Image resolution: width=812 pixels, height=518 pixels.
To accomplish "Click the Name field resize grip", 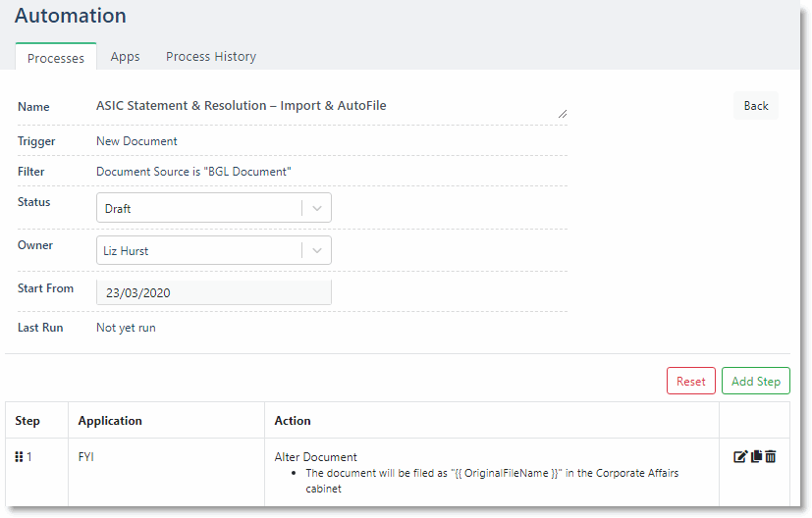I will coord(563,114).
